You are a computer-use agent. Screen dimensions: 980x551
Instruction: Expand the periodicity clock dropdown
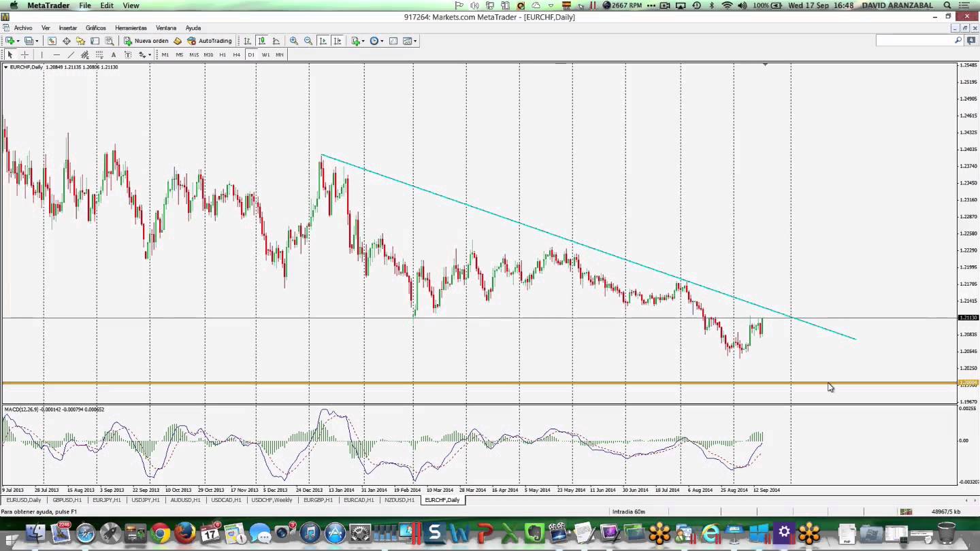(382, 41)
